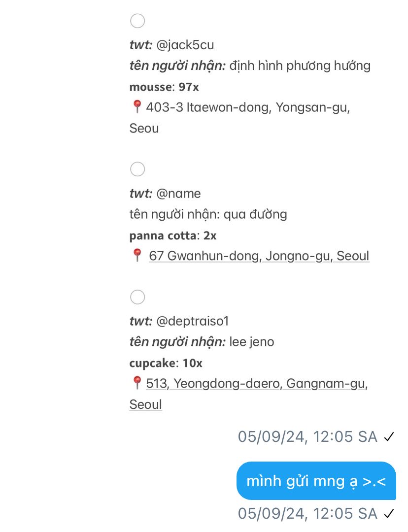Click the "mousse: 97x" order line
This screenshot has height=532, width=408.
click(164, 87)
